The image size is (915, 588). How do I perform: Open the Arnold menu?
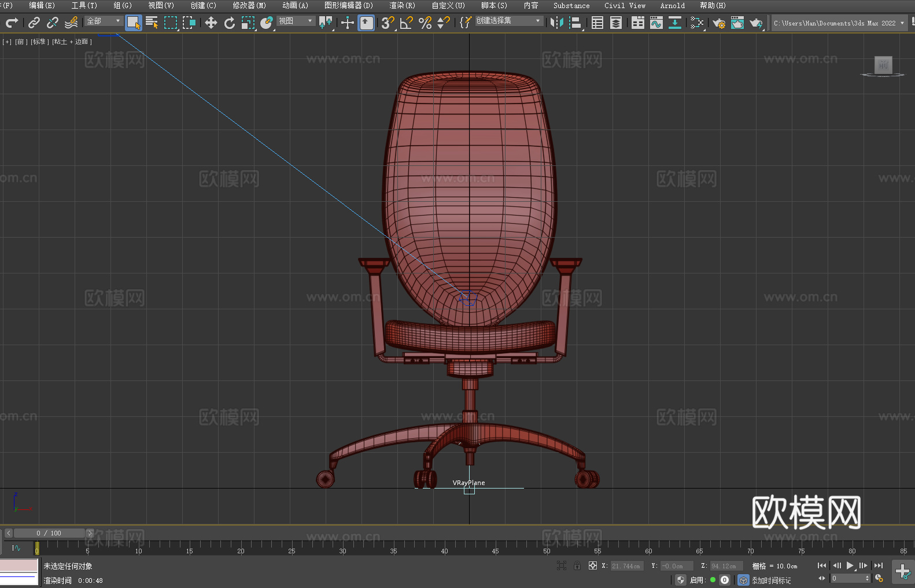pyautogui.click(x=673, y=5)
